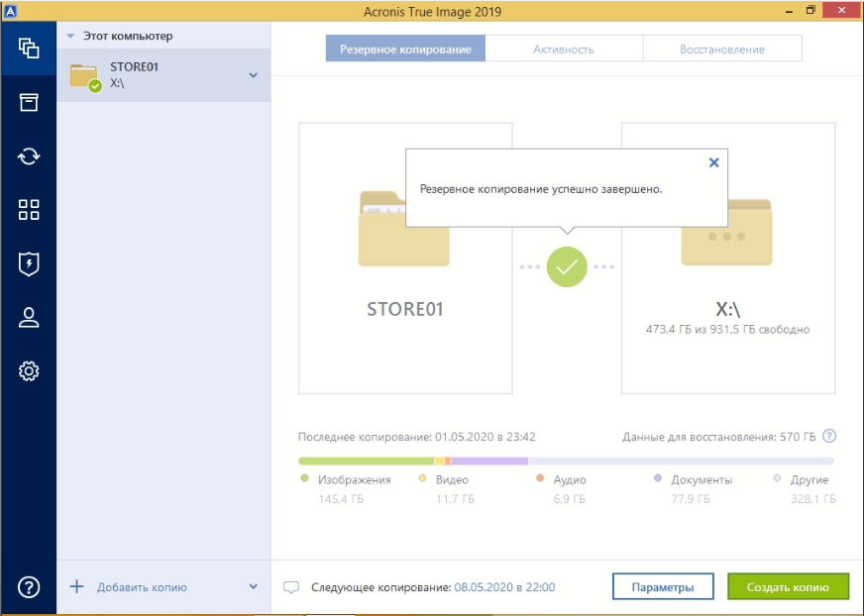Click the STORE01 source panel title

(x=405, y=309)
